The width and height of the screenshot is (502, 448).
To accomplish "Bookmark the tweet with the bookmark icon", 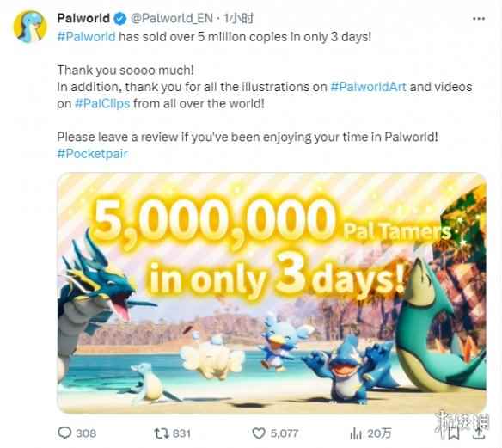I will (x=454, y=434).
